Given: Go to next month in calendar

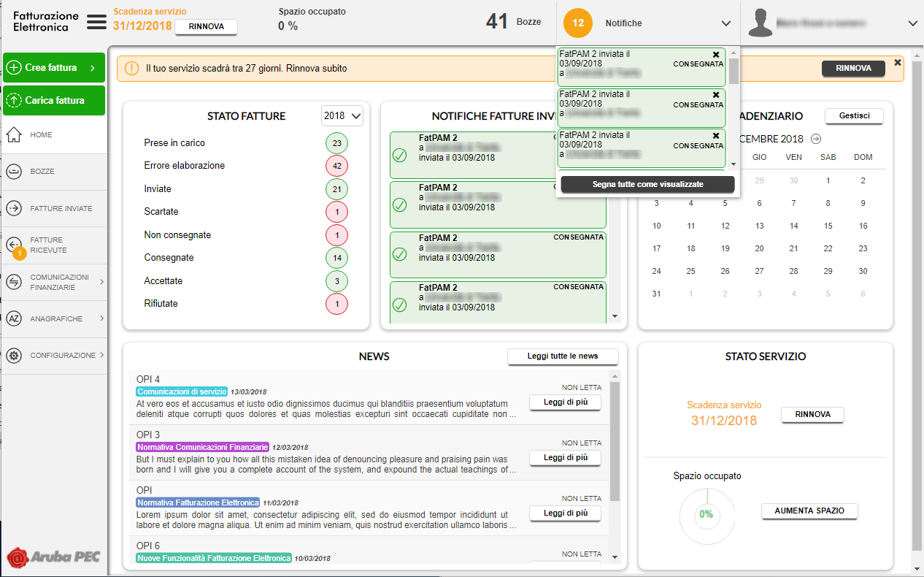Looking at the screenshot, I should 816,139.
